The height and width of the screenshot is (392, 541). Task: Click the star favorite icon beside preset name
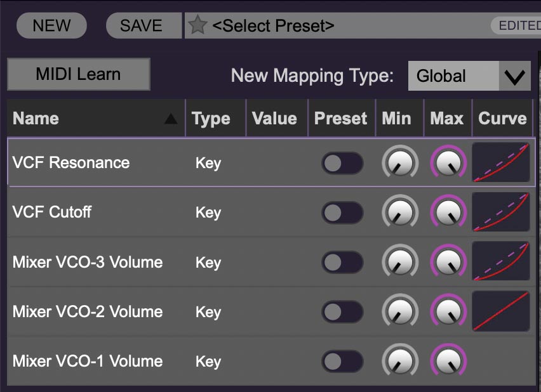pyautogui.click(x=198, y=26)
